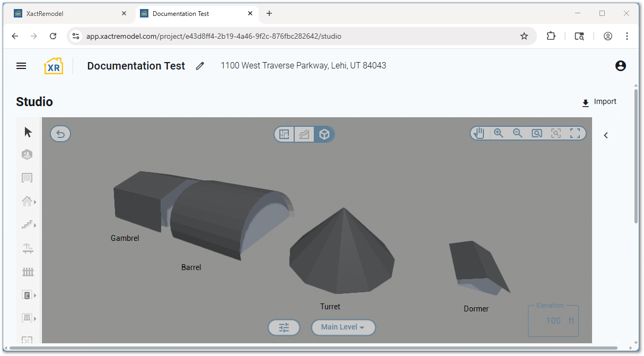Open the Main Level dropdown
644x356 pixels.
(343, 327)
